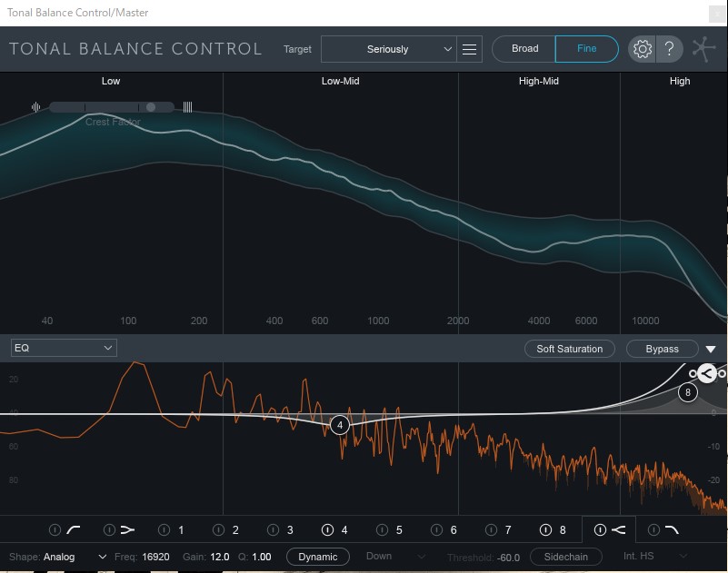Click the 1000 frequency axis label
This screenshot has height=573, width=728.
click(x=378, y=321)
